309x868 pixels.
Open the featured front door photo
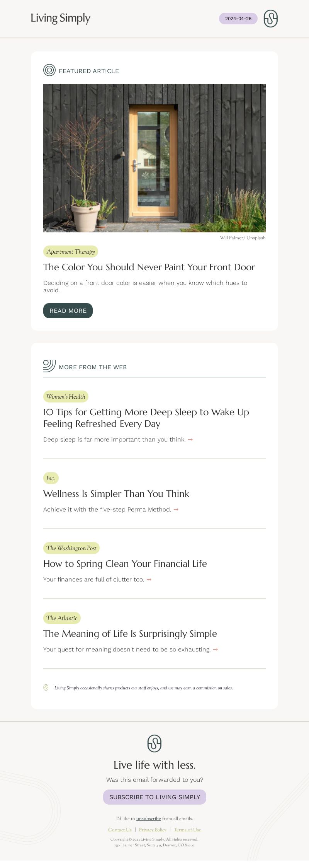pyautogui.click(x=154, y=158)
